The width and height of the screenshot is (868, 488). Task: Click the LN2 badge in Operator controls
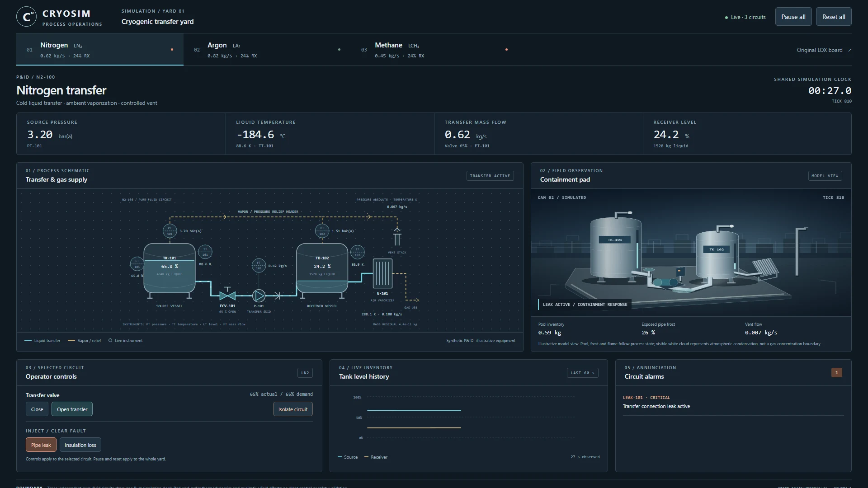pyautogui.click(x=305, y=373)
